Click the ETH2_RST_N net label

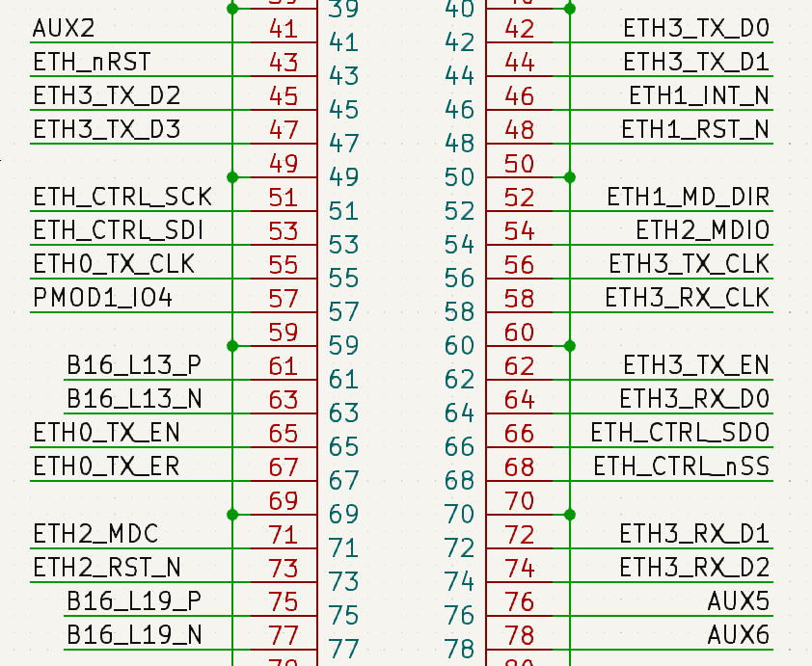(x=107, y=568)
